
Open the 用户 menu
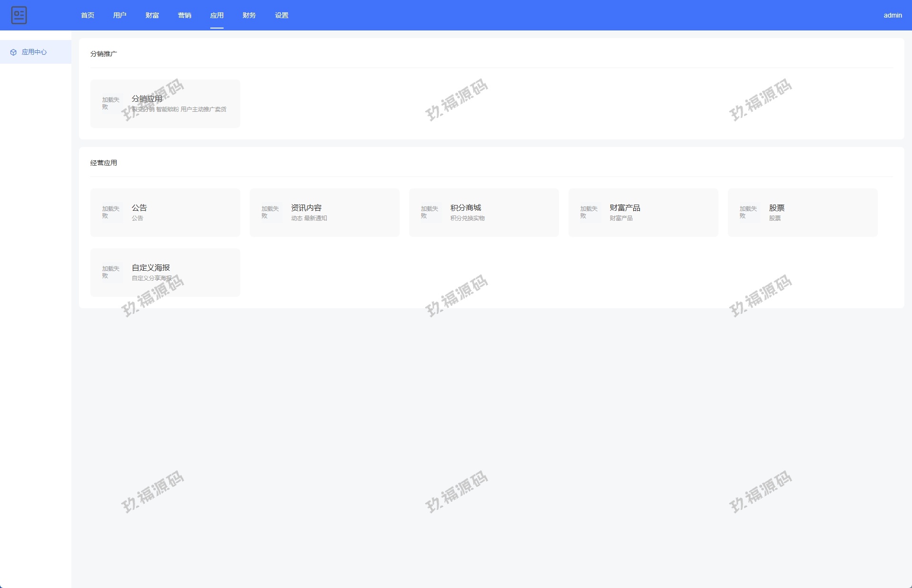click(x=120, y=15)
